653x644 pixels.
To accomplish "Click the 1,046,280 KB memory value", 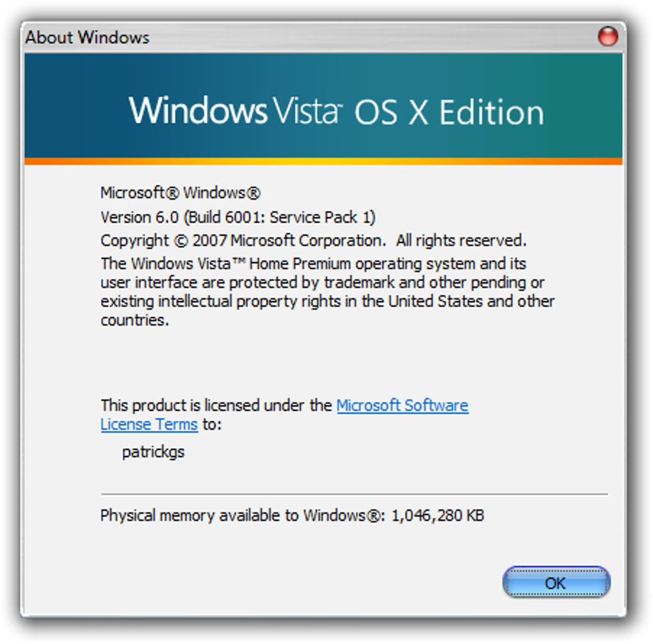I will click(438, 515).
